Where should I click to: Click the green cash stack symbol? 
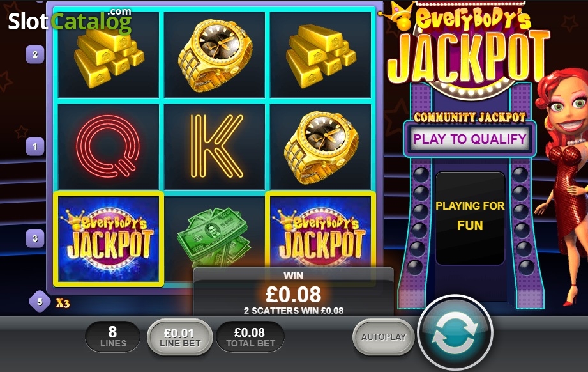tap(214, 238)
